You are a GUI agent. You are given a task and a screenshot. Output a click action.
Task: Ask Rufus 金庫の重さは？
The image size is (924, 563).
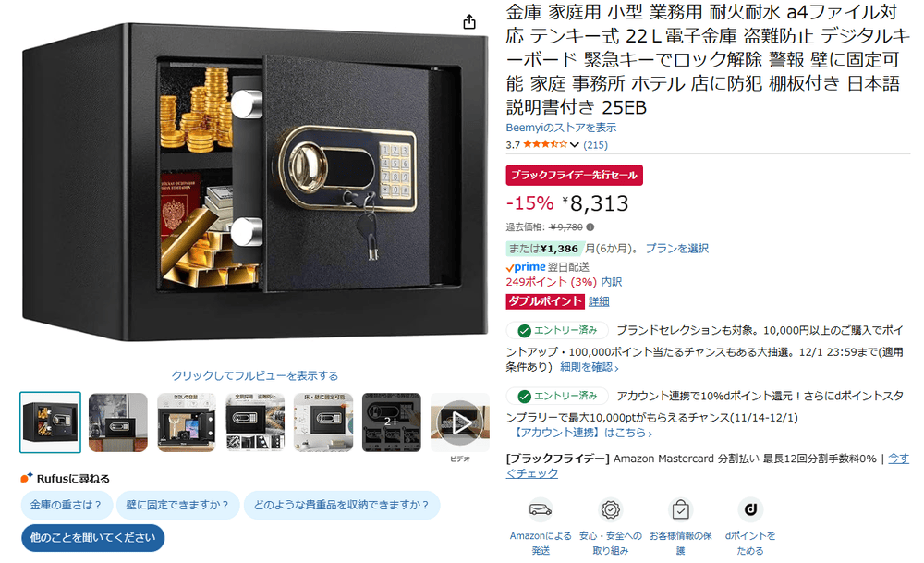(x=67, y=505)
